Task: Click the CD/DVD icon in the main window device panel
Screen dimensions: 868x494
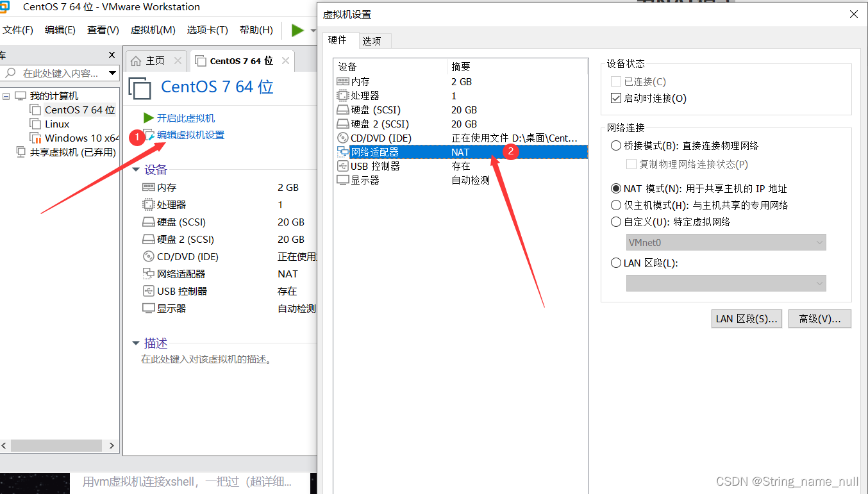Action: [148, 257]
